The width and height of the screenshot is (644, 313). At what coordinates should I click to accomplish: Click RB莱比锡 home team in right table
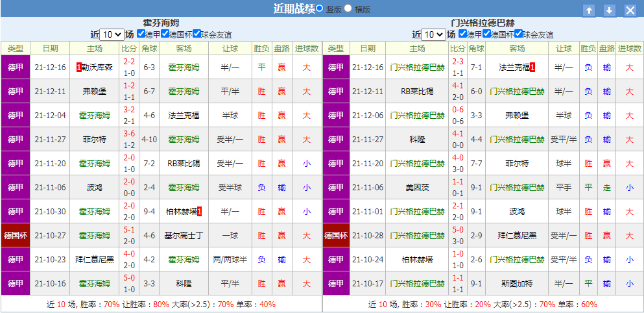[x=416, y=92]
